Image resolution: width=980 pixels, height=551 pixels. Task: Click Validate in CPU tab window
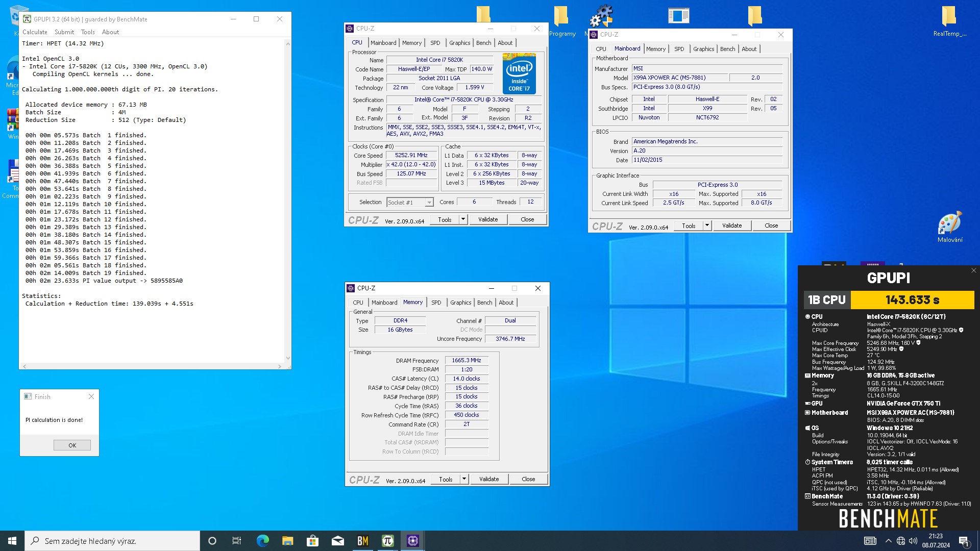[x=488, y=219]
